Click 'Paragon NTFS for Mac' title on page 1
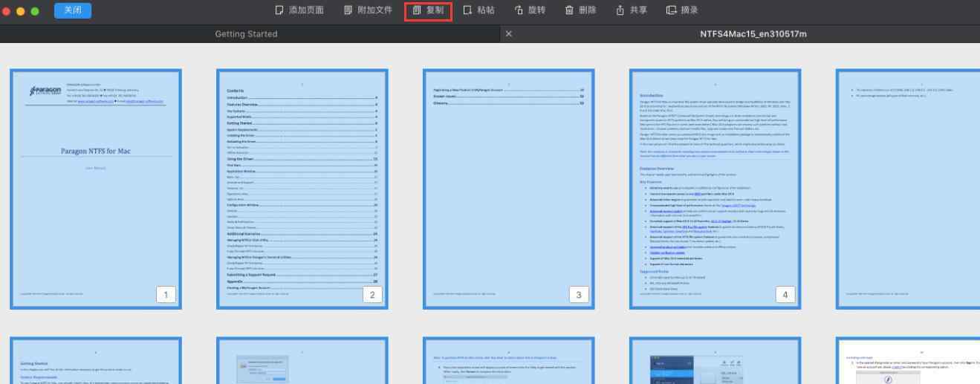The height and width of the screenshot is (384, 980). (x=97, y=151)
